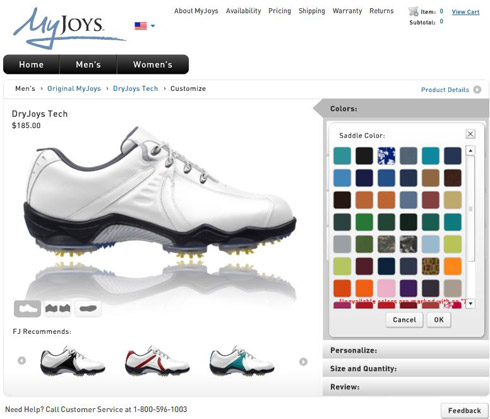The height and width of the screenshot is (419, 490).
Task: Expand the Size and Quantity section
Action: coord(406,369)
